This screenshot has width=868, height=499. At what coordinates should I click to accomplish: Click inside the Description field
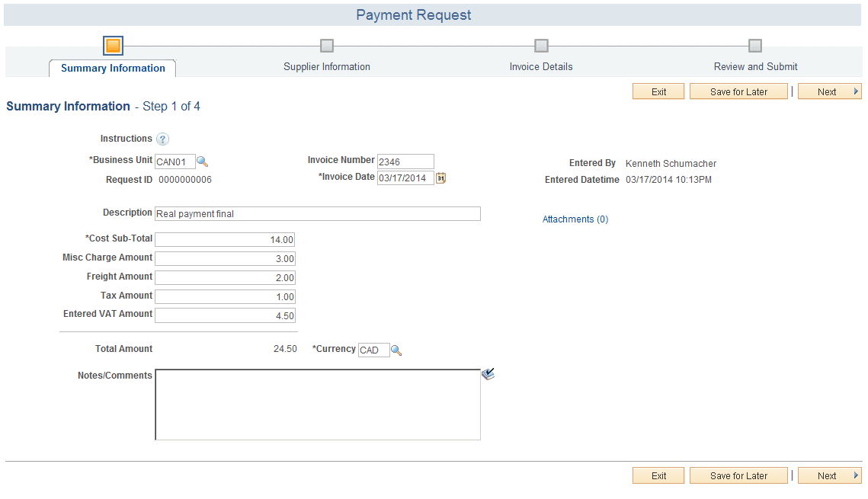pos(317,213)
